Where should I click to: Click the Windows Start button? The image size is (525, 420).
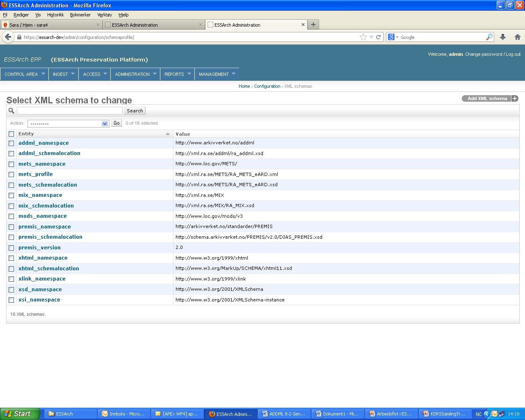20,414
